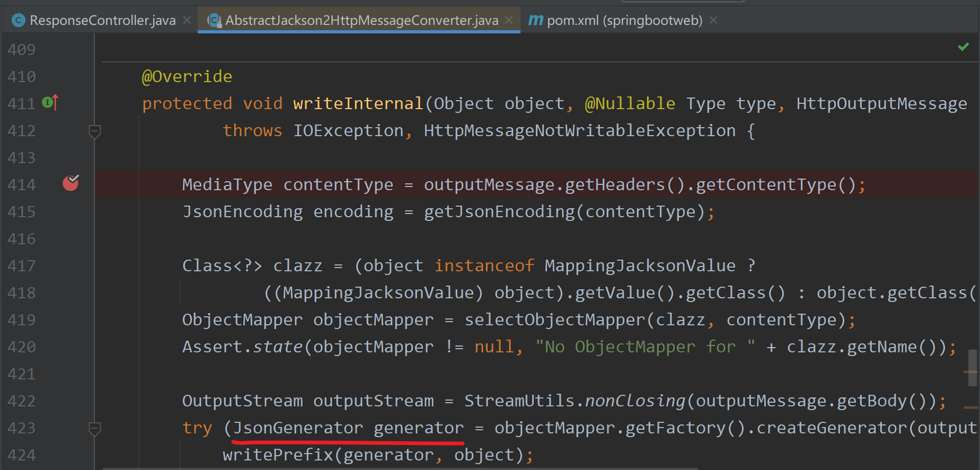
Task: Close the AbstractJackson2HttpMessageConverter.java tab
Action: coord(509,21)
